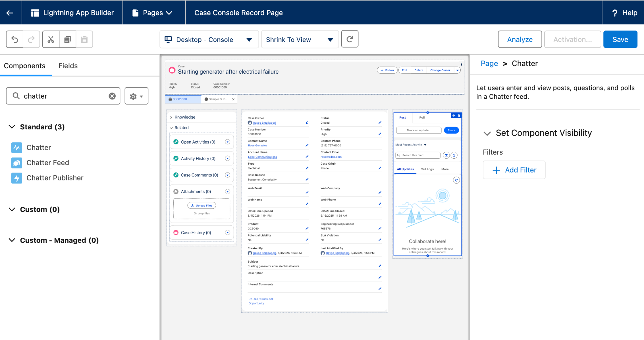Collapse the Related section on canvas

tap(171, 128)
